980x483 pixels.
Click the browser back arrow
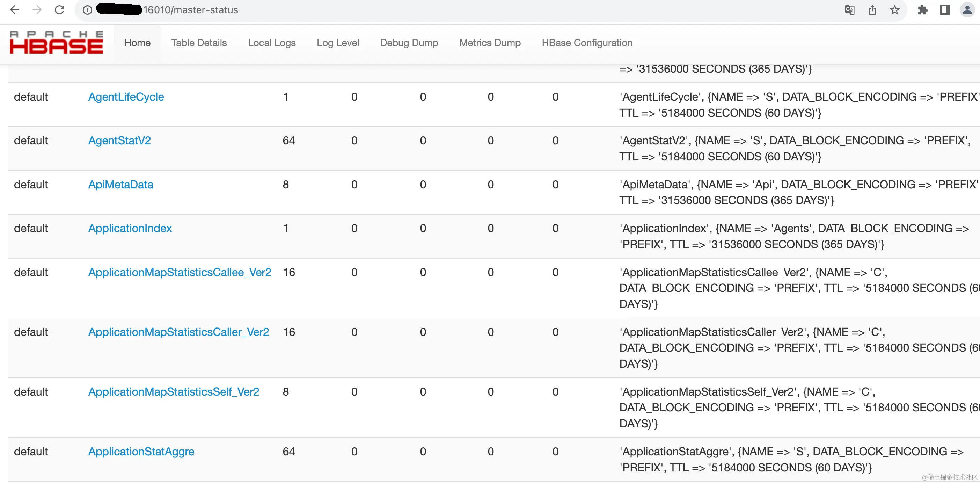tap(14, 10)
